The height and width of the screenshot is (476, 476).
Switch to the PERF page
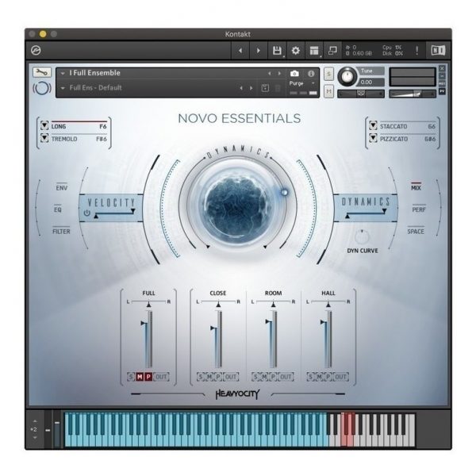tap(419, 209)
